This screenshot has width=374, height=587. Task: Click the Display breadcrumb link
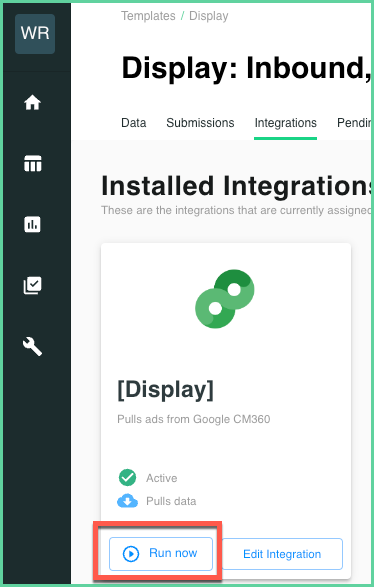[209, 16]
